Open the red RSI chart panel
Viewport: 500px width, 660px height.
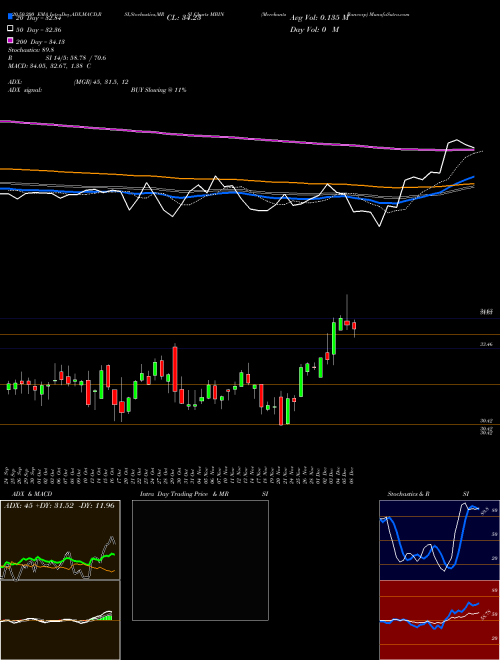point(439,620)
